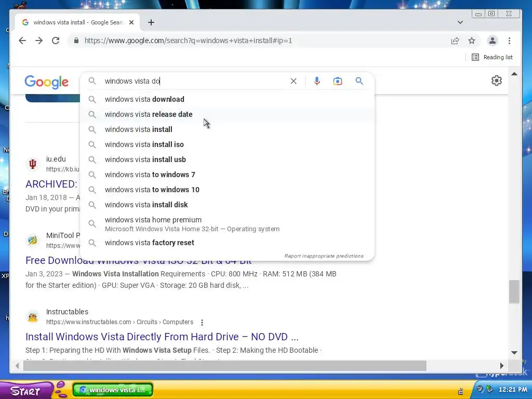
Task: Choose suggestion windows vista factory reset
Action: point(228,243)
